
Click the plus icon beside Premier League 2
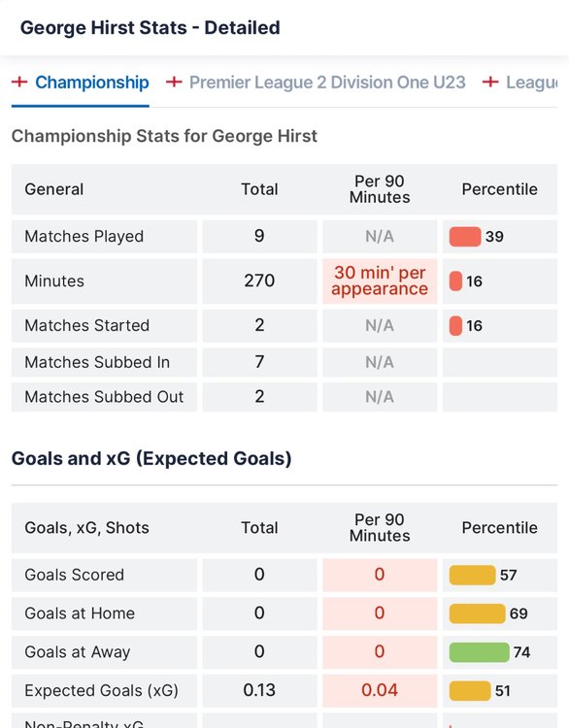pos(174,83)
